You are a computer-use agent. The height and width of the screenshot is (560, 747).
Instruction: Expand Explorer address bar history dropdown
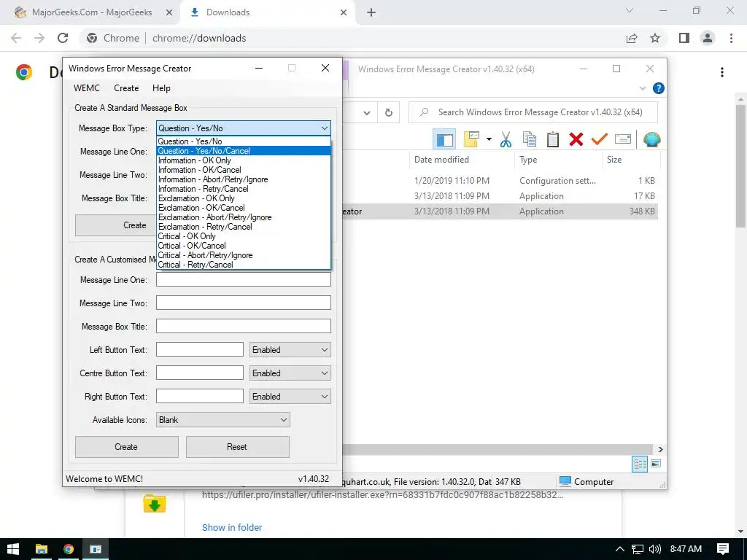[x=367, y=113]
